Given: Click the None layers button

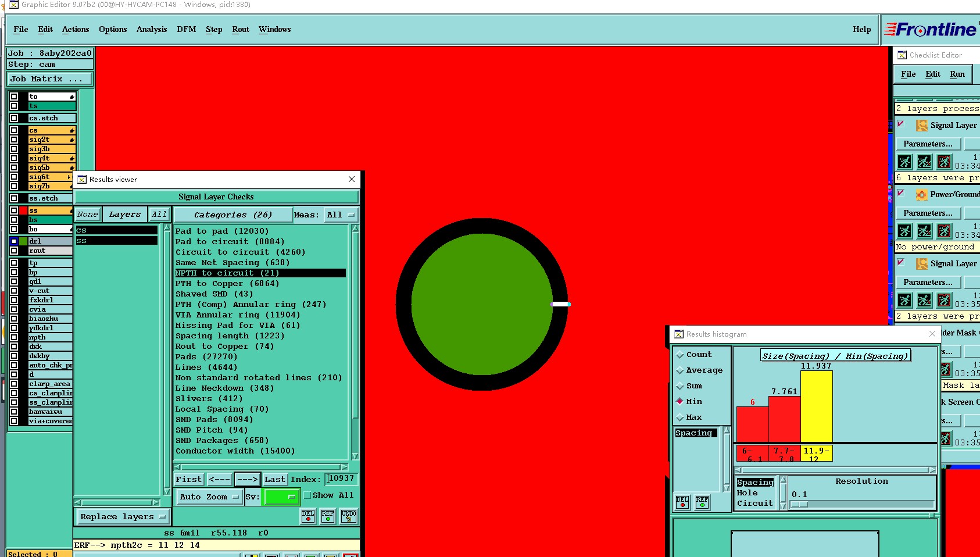Looking at the screenshot, I should (88, 214).
